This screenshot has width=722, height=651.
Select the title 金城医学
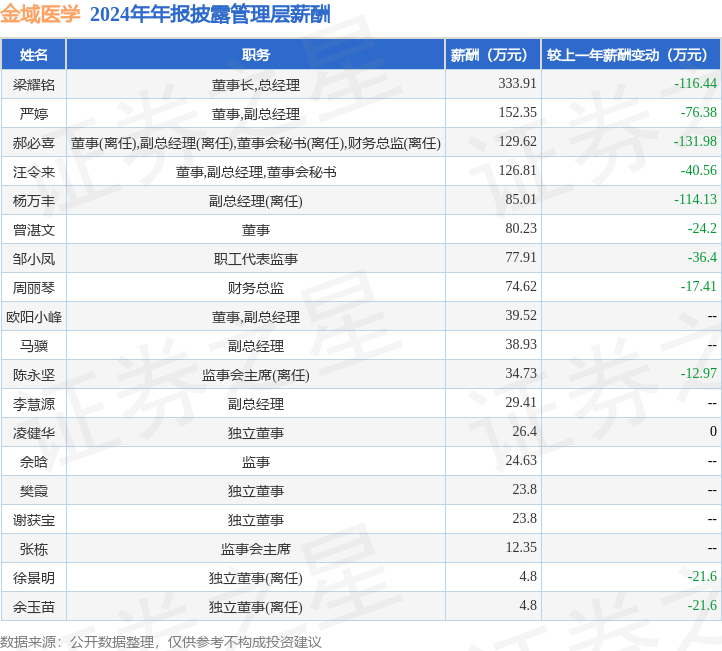40,14
